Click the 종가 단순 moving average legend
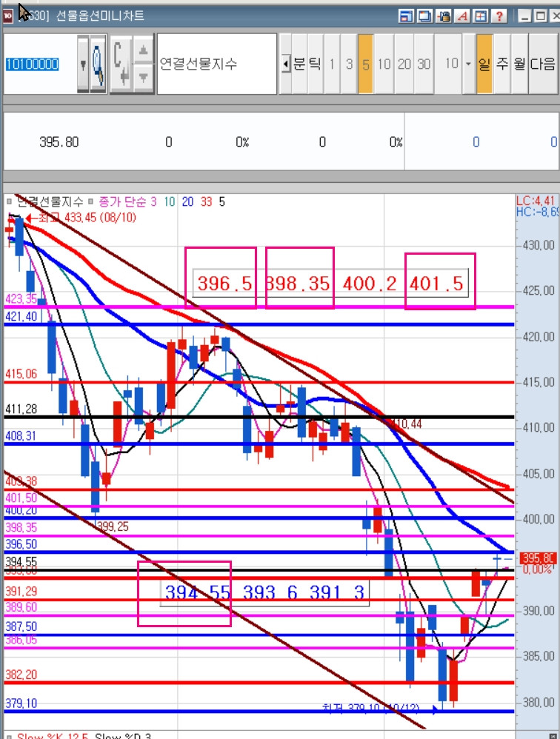Screen dimensions: 560x739 [x=122, y=201]
